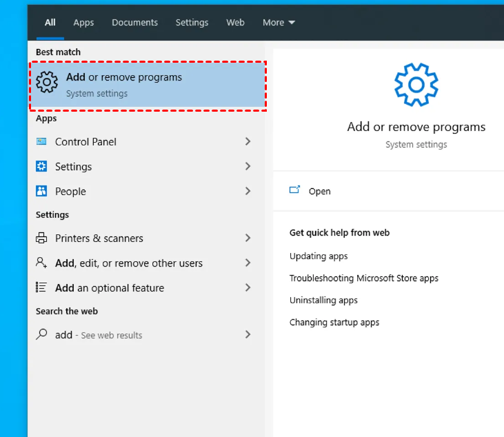
Task: Click the add user person icon
Action: click(41, 263)
